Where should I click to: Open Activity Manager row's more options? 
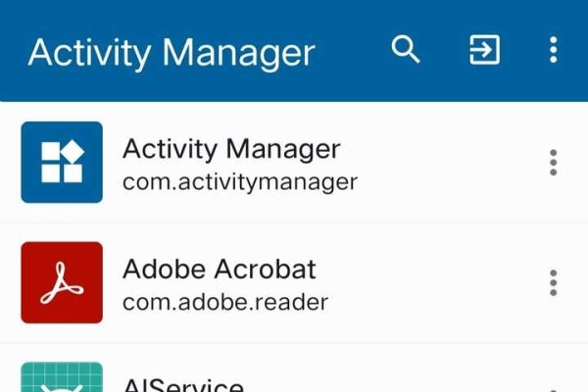(554, 163)
